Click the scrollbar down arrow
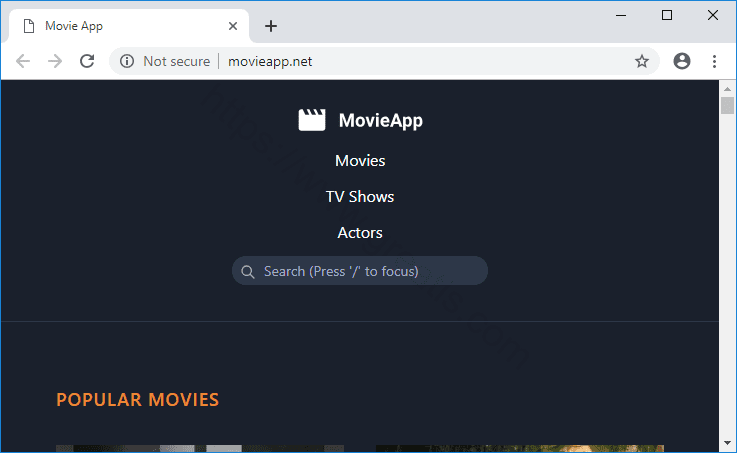Viewport: 737px width, 453px height. coord(727,443)
